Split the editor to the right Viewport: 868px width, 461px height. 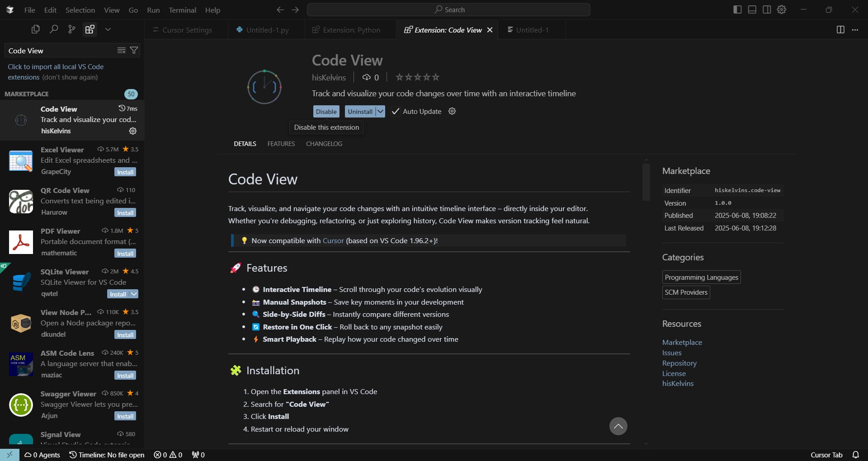pyautogui.click(x=840, y=30)
